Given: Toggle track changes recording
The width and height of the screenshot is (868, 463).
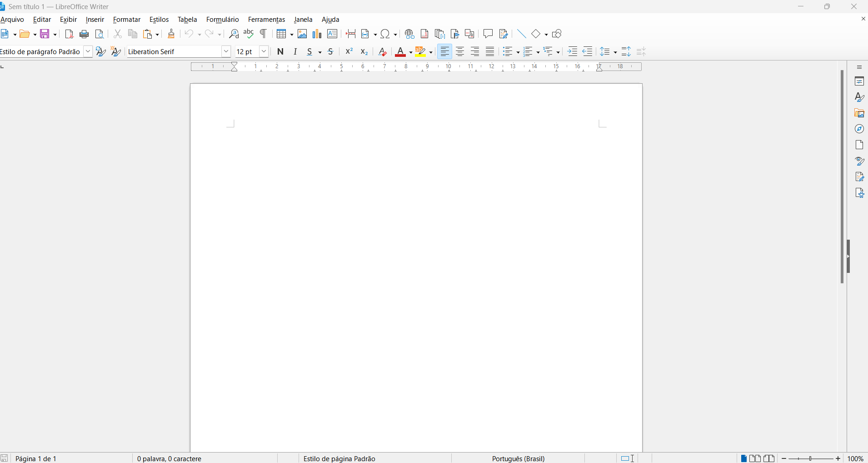Looking at the screenshot, I should (503, 34).
